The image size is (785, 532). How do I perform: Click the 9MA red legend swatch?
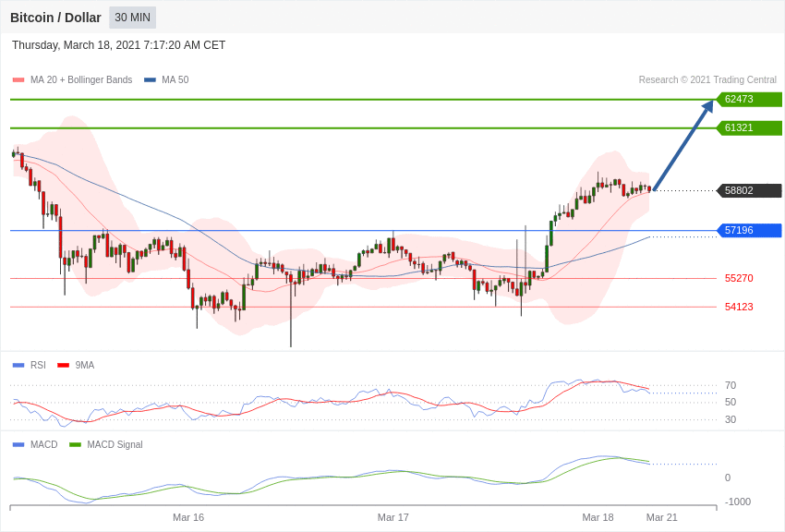(x=64, y=366)
